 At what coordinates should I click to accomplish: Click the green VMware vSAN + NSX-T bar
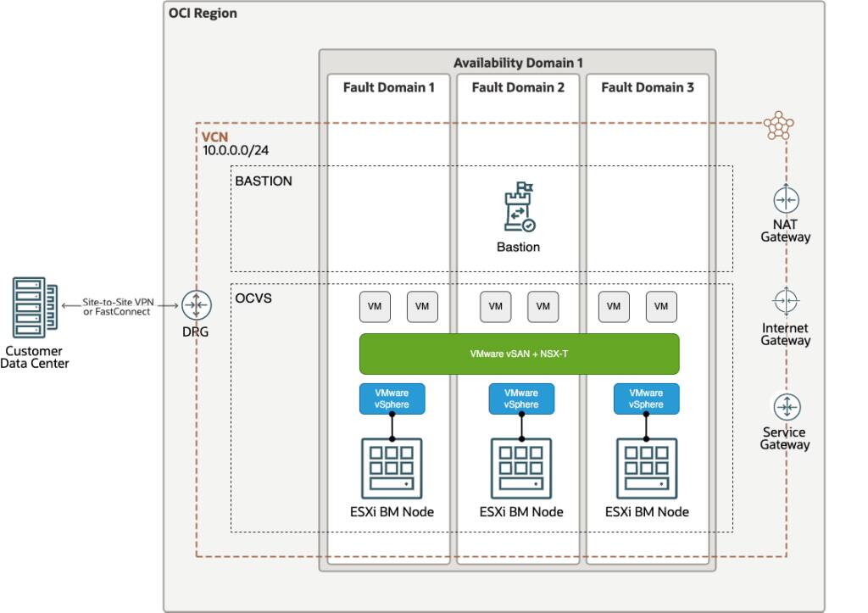520,353
